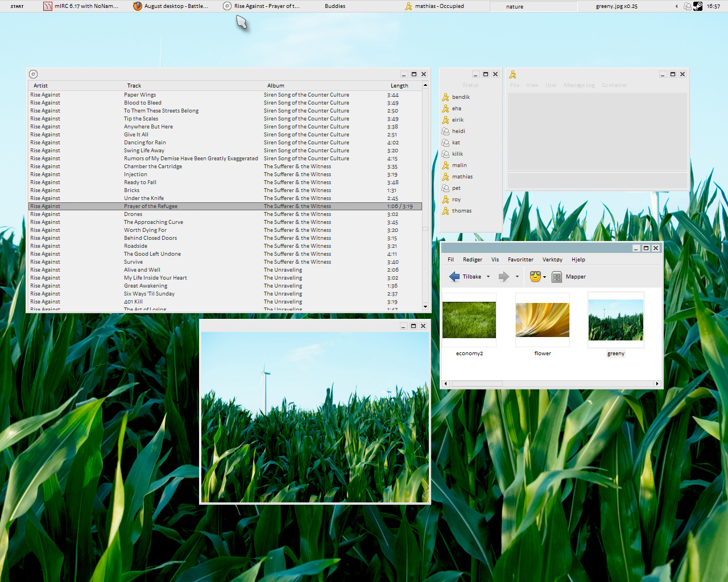Select the track Worth Dying For

click(145, 230)
